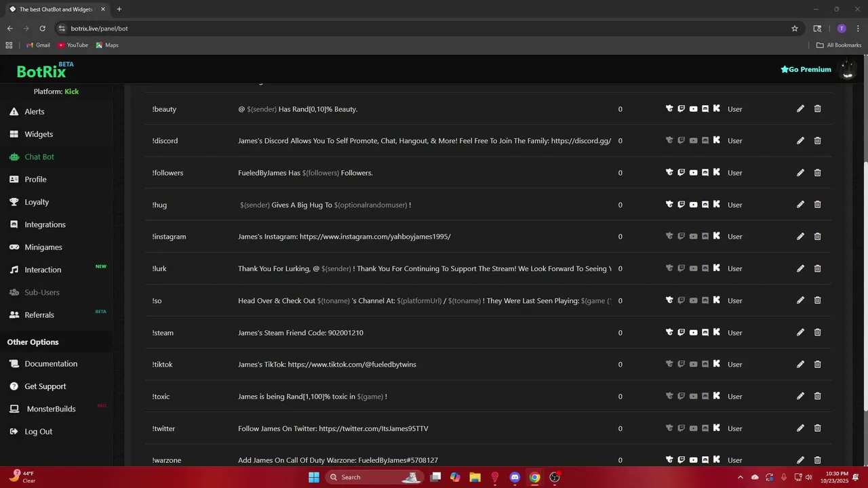Toggle Twitch platform for !instagram command

(682, 236)
